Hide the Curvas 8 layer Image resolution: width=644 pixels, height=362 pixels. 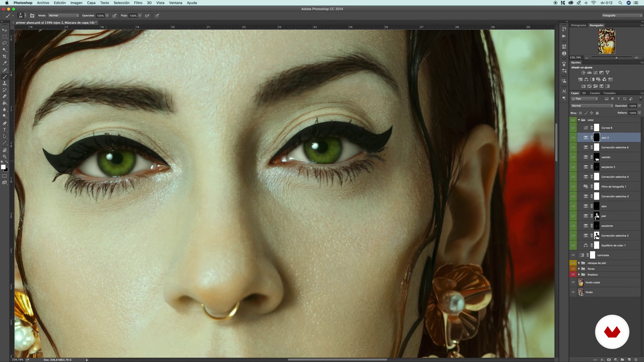click(573, 128)
